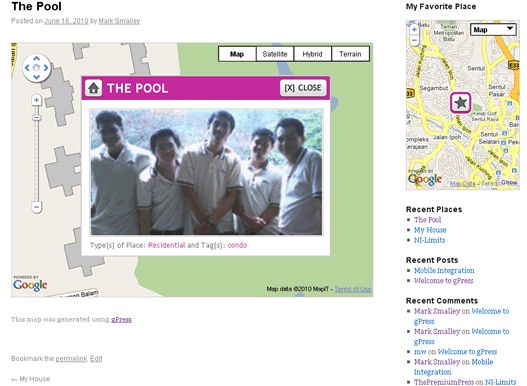Open the Residential place type link
Viewport: 527px width, 386px height.
pos(166,245)
